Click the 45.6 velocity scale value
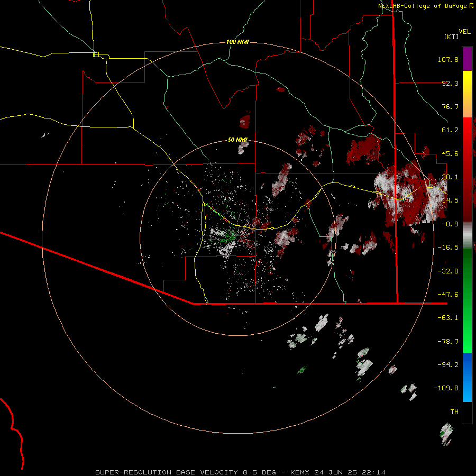This screenshot has width=476, height=476. (450, 153)
